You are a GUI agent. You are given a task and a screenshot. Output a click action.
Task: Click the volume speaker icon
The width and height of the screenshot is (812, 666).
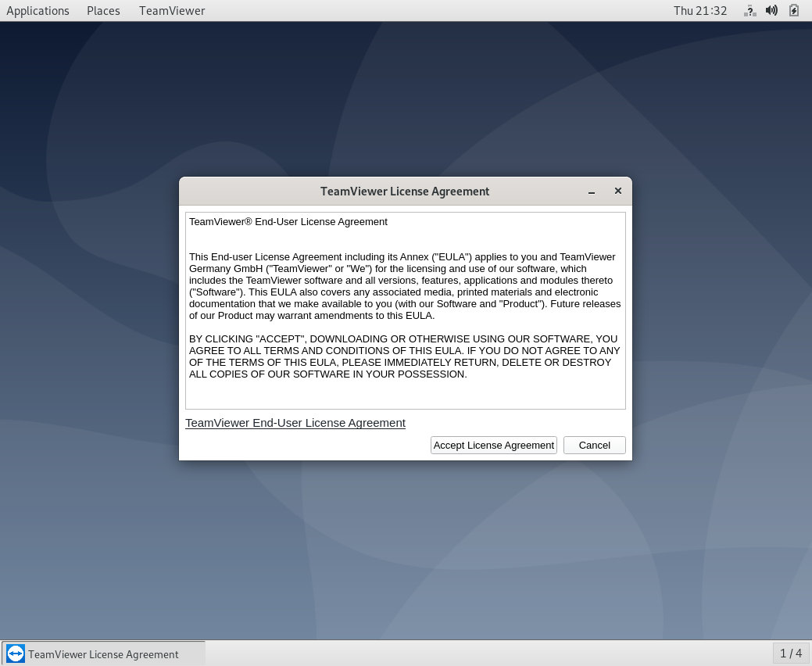pyautogui.click(x=771, y=10)
